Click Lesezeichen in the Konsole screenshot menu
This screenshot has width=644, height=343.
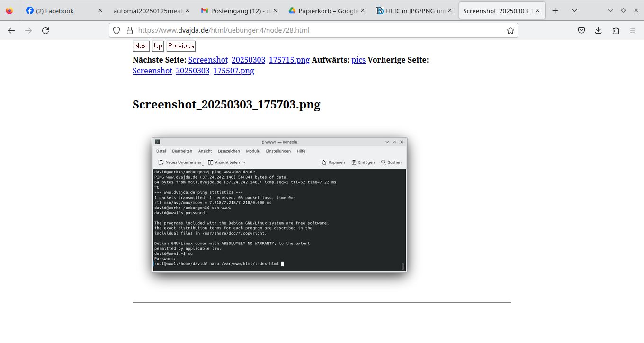coord(229,151)
